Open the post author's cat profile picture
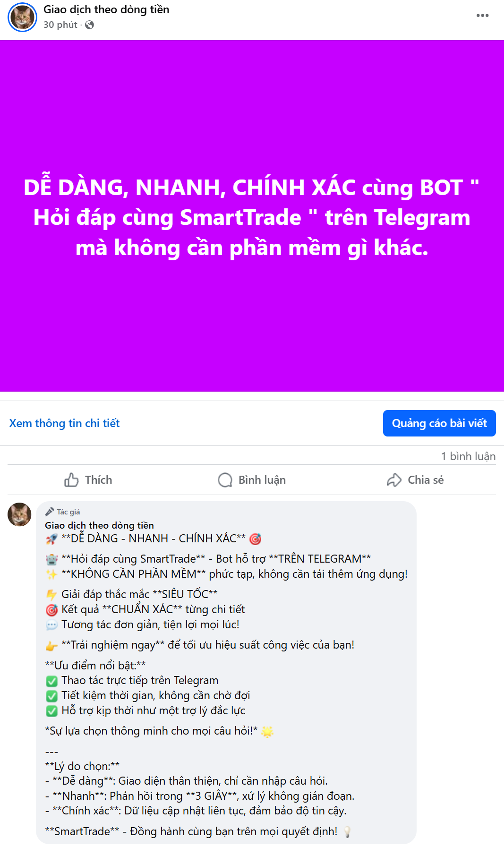The width and height of the screenshot is (504, 847). tap(22, 17)
